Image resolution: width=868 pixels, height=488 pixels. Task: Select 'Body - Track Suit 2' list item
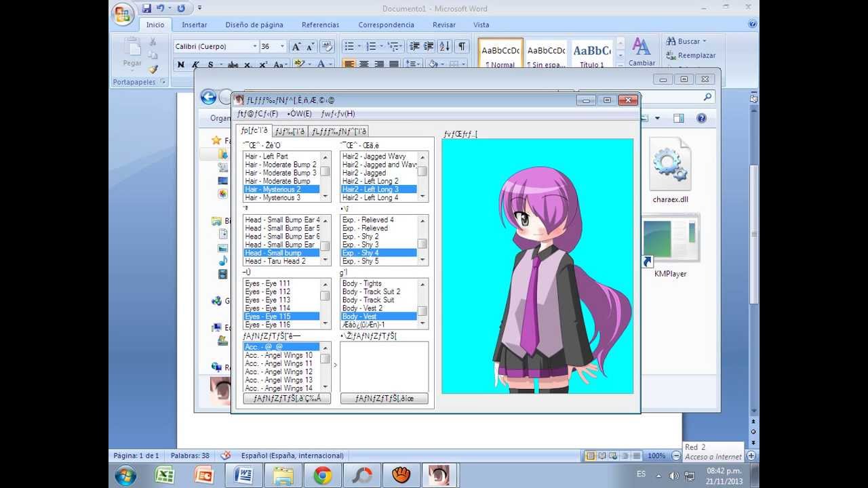click(378, 291)
